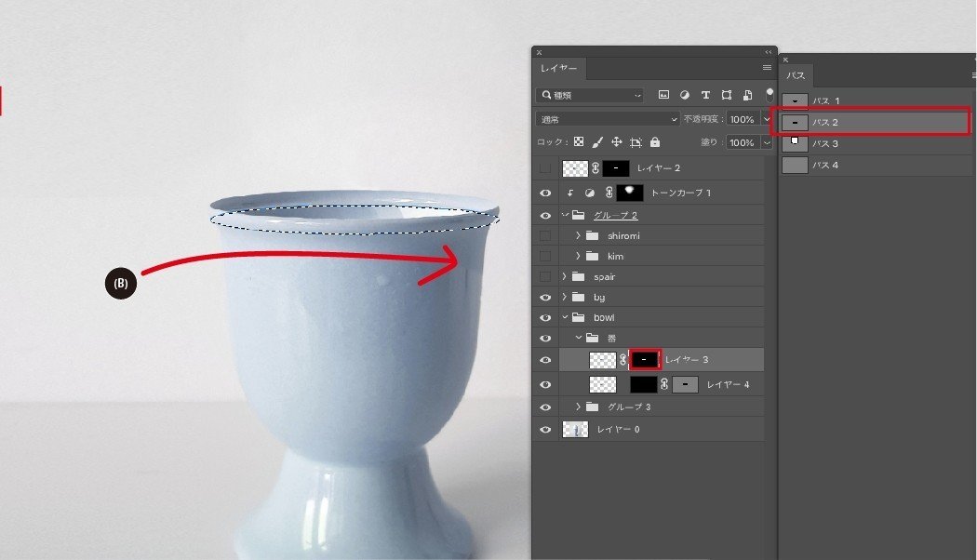Select the レイヤー tab

(x=559, y=68)
